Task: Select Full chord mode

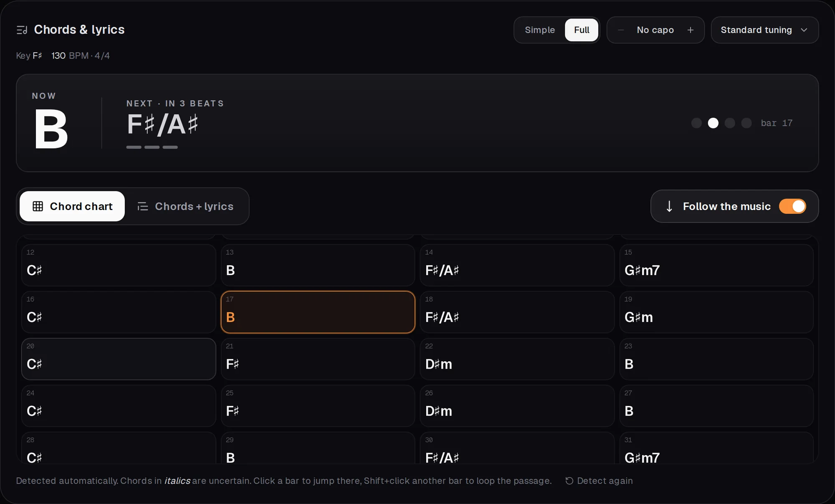Action: pos(582,30)
